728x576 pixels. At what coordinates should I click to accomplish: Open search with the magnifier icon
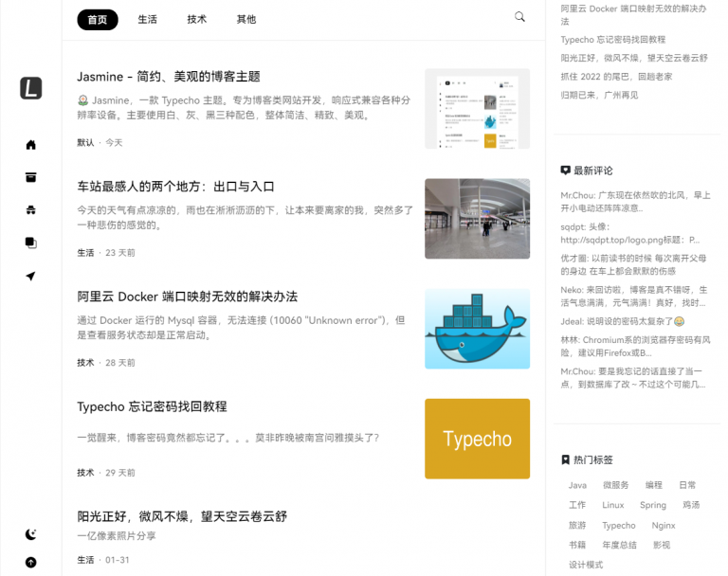click(519, 17)
